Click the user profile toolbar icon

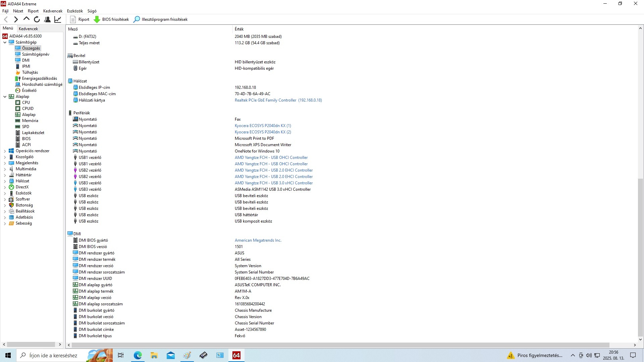coord(47,19)
